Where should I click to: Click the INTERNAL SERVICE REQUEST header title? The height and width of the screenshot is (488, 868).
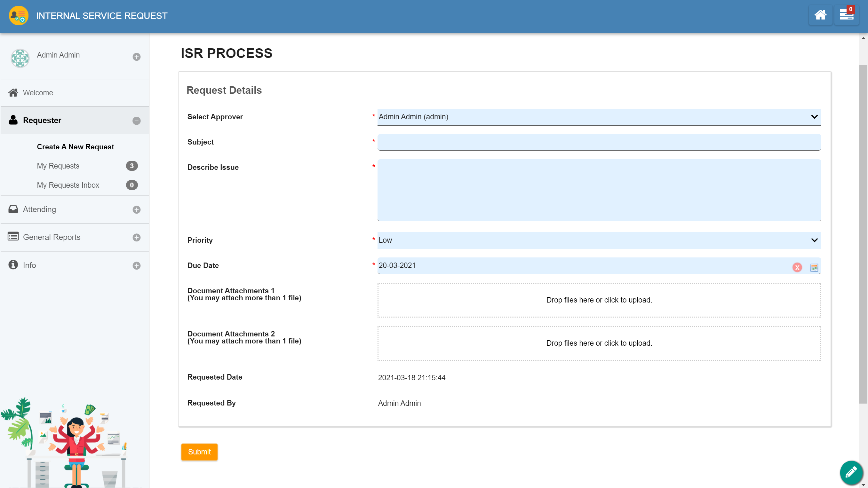coord(102,16)
